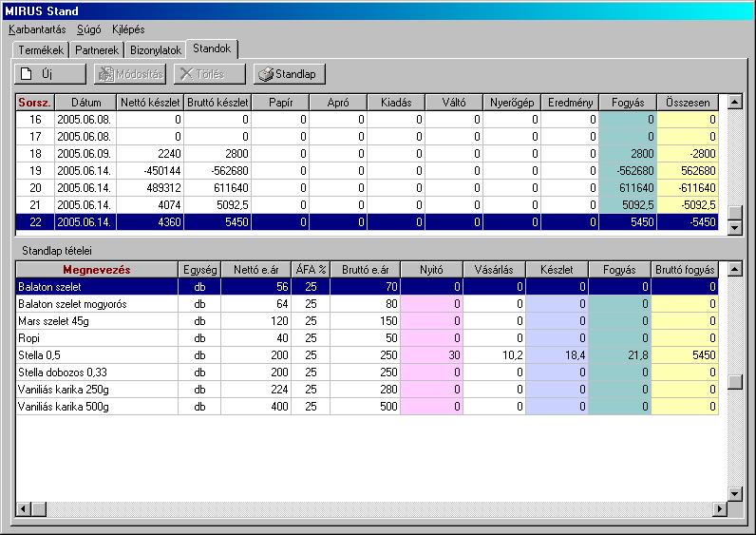Select the Ropi item row
756x535 pixels.
click(x=367, y=338)
